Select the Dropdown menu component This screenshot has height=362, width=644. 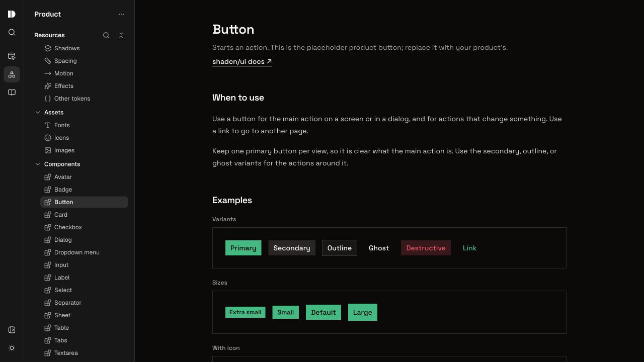coord(84,252)
